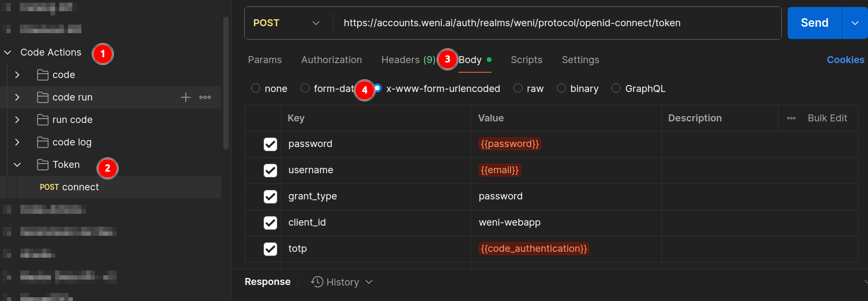Open column options dots beside Bulk Edit
The width and height of the screenshot is (868, 301).
click(791, 118)
